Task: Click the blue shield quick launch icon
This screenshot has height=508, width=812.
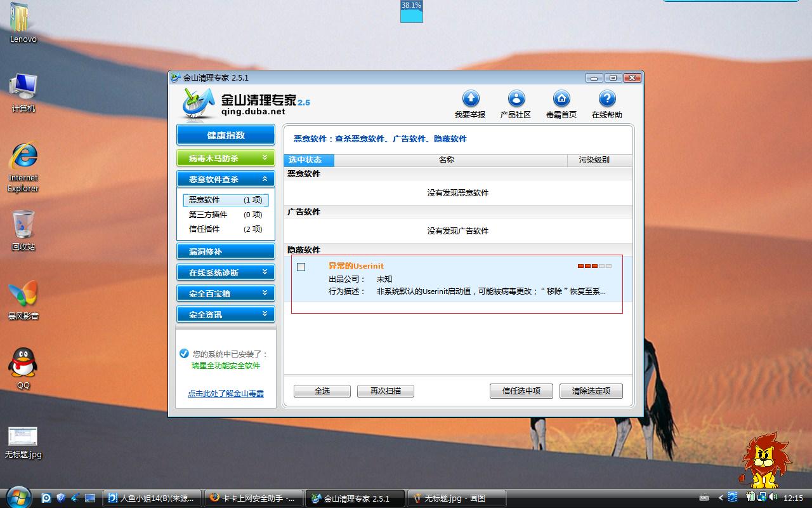Action: 61,498
